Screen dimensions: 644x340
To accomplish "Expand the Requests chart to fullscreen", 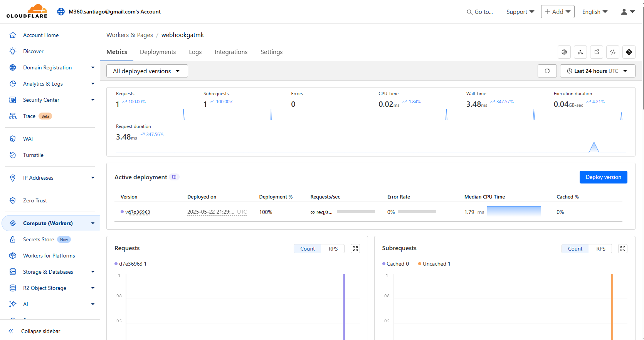I will pos(355,249).
